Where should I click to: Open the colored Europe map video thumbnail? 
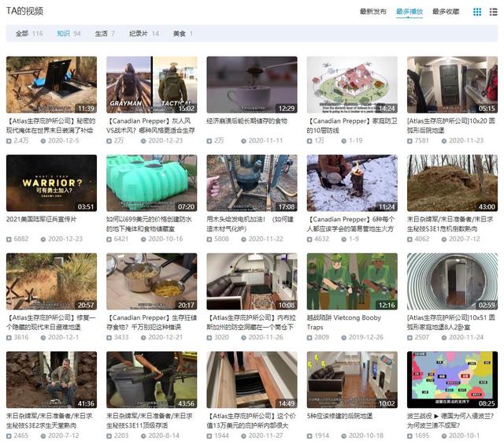tap(452, 380)
